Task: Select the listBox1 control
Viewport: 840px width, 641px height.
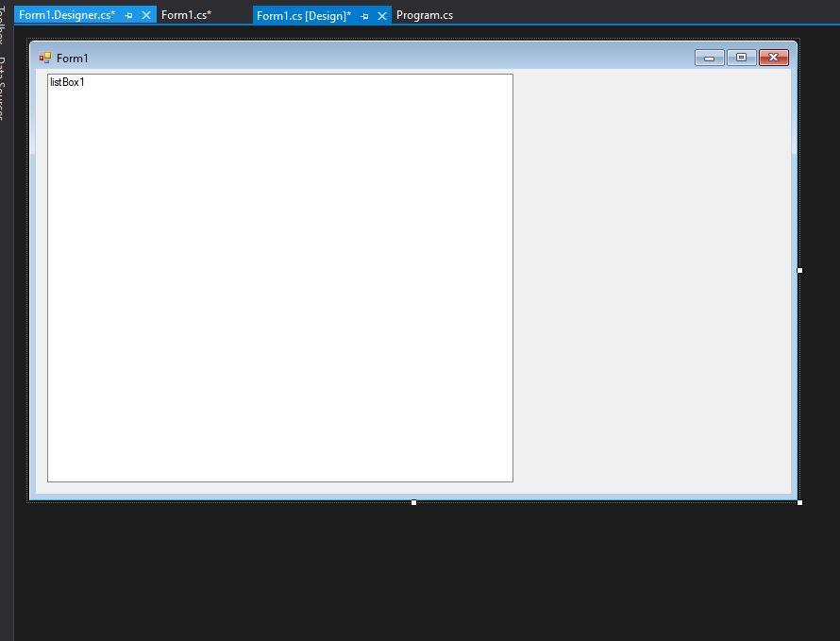Action: [279, 278]
